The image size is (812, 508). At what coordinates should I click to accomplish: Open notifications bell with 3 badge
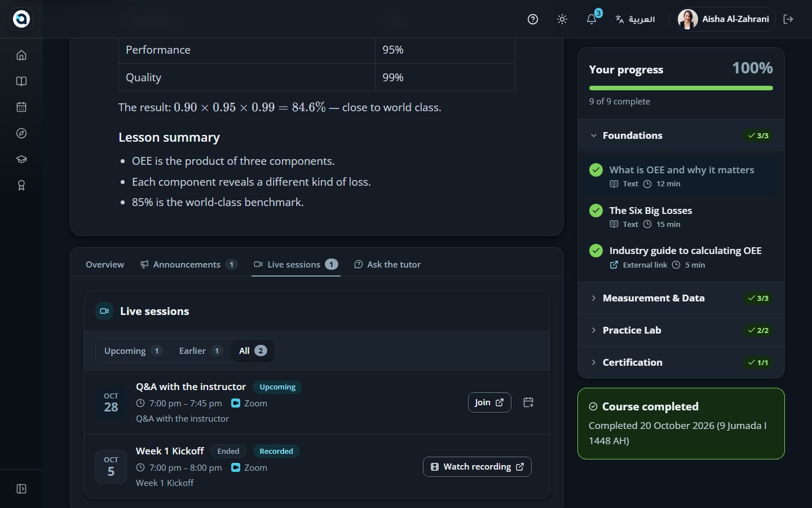pos(592,19)
